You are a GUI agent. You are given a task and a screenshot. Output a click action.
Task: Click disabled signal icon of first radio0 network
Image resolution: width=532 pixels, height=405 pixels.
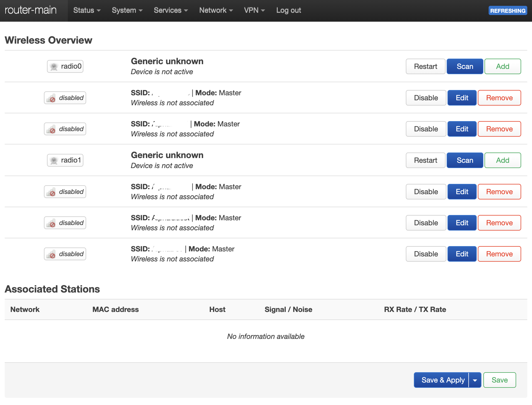[x=51, y=98]
